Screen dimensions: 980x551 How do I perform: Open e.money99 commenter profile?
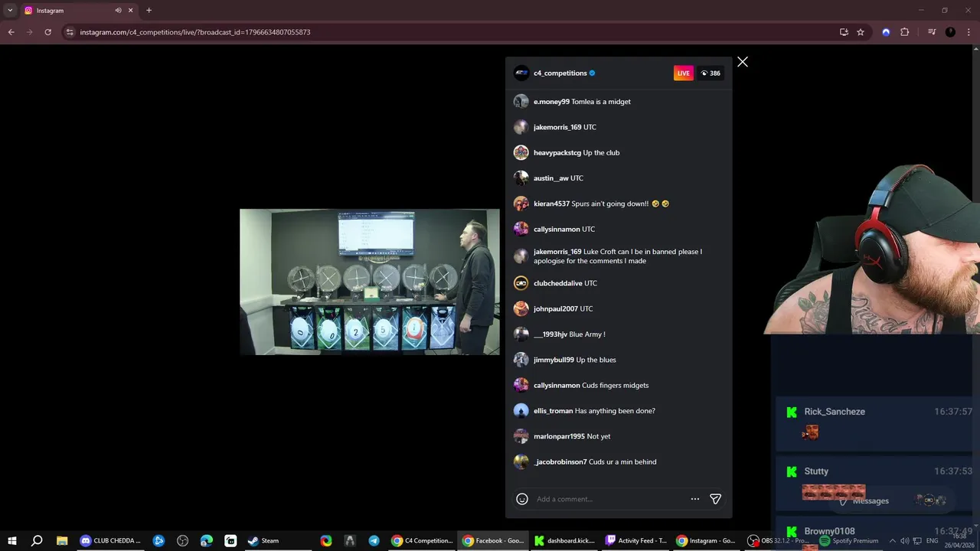[551, 102]
